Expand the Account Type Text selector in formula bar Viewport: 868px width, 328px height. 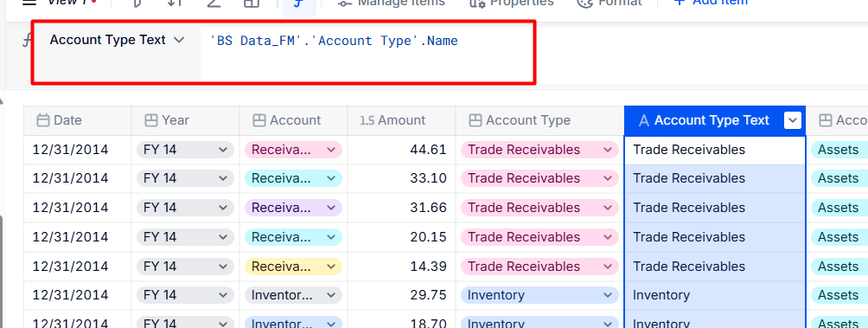[x=179, y=40]
